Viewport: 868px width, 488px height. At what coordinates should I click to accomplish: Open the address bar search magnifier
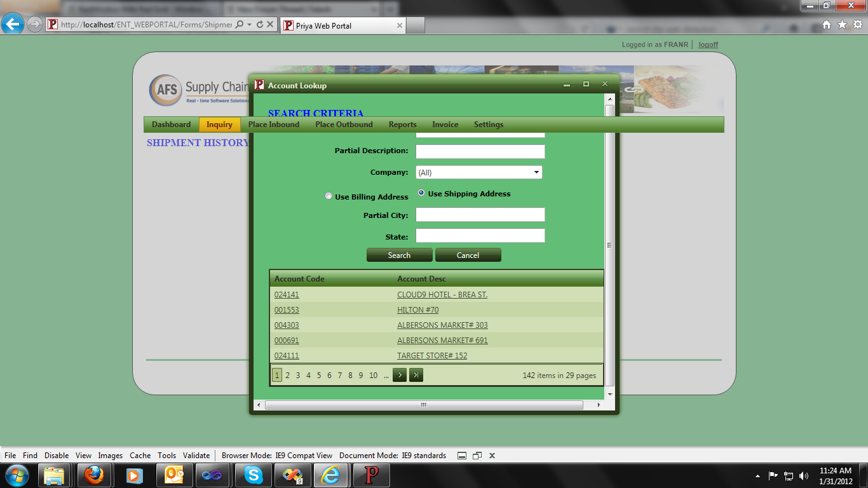click(x=240, y=25)
